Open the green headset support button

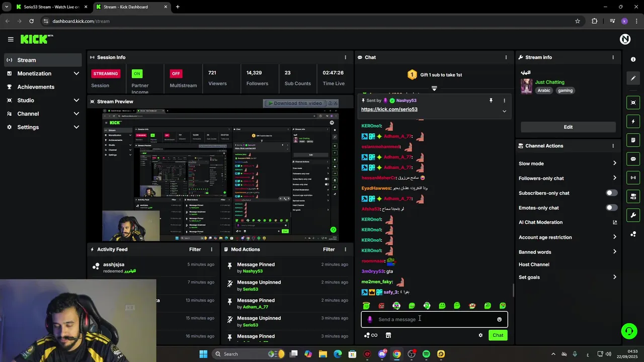[x=629, y=331]
